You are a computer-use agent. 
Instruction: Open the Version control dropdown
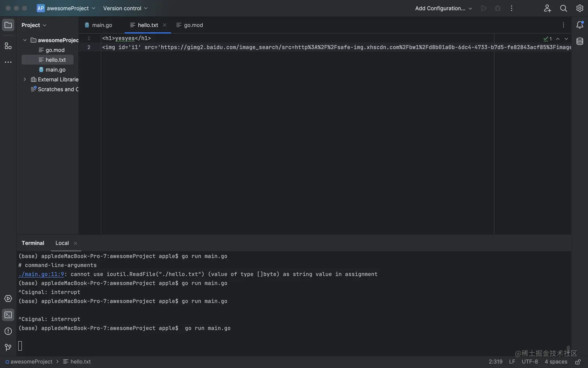(x=125, y=8)
